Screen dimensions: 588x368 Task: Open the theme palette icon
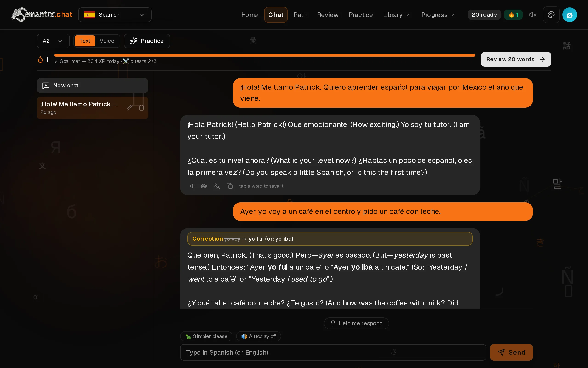(x=551, y=14)
